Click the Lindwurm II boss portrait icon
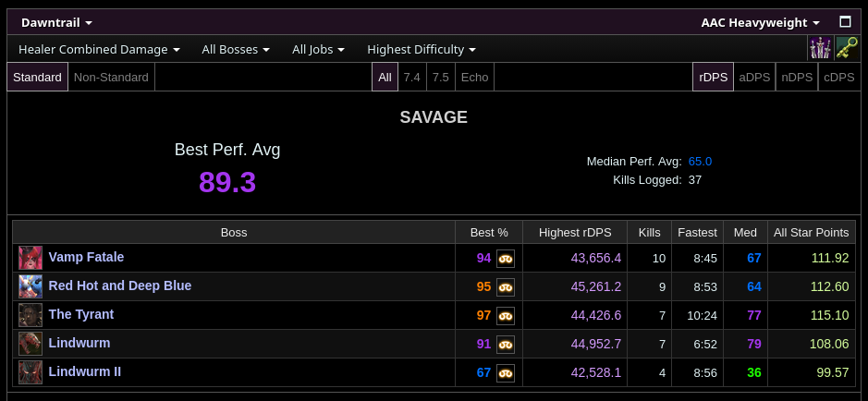The width and height of the screenshot is (868, 401). tap(31, 372)
